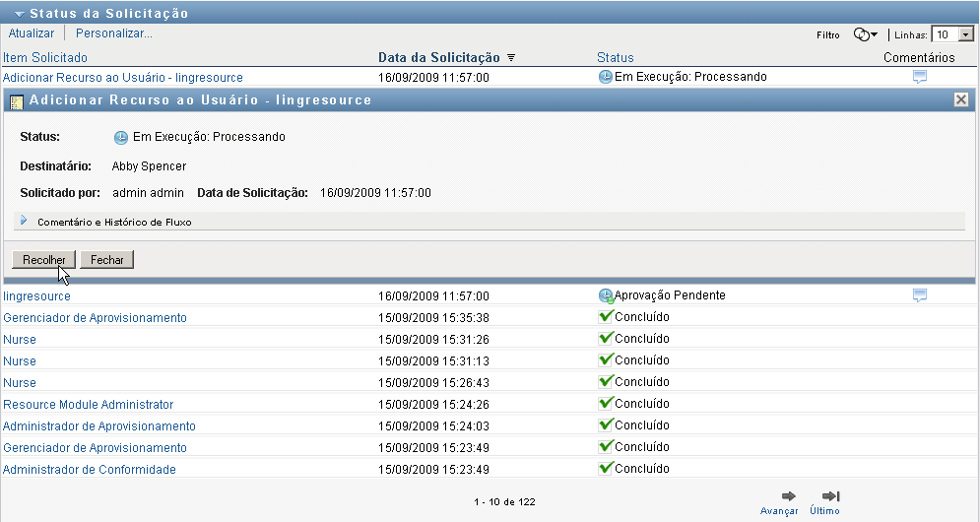The image size is (980, 522).
Task: Click the Avançar text link
Action: point(779,511)
